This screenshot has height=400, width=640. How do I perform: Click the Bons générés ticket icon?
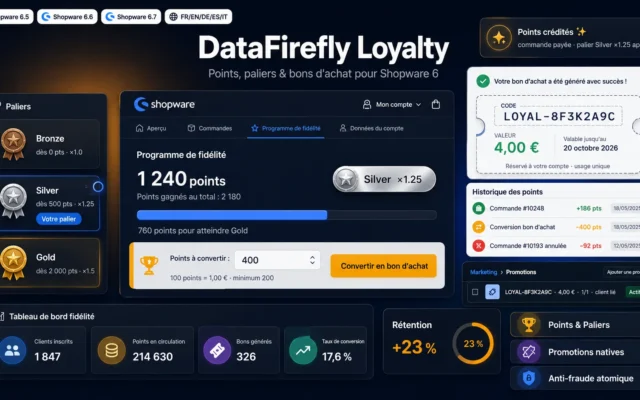point(217,350)
